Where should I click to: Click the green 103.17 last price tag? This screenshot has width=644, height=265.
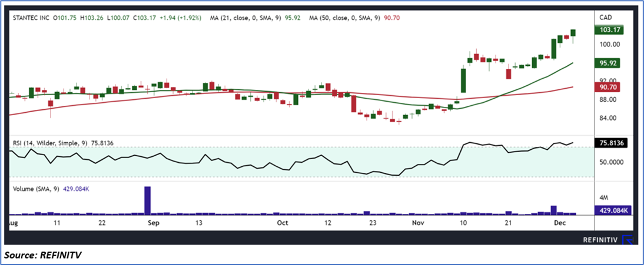point(609,29)
